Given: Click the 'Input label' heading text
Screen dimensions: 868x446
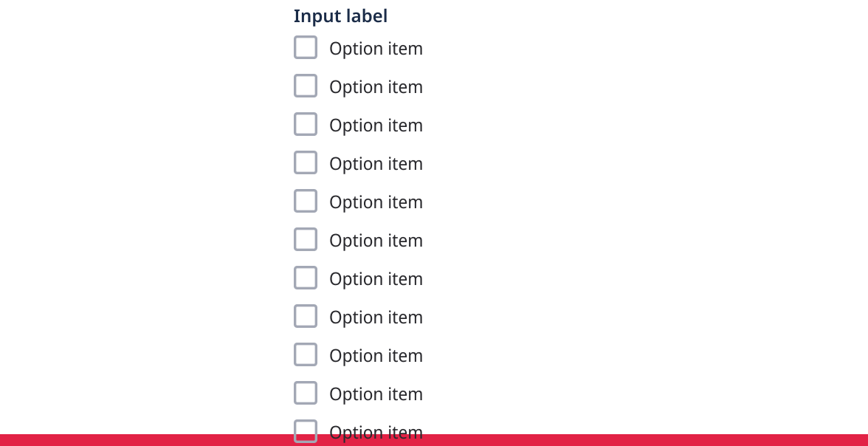Looking at the screenshot, I should click(x=340, y=16).
